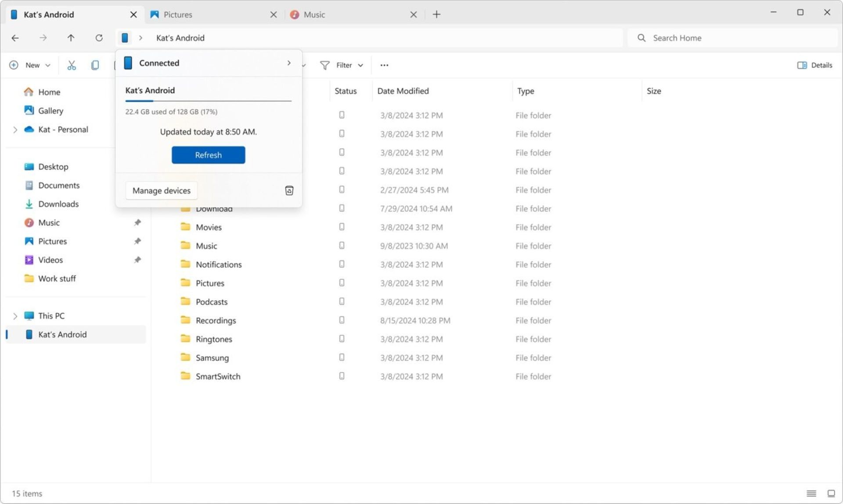
Task: Click the New item plus icon
Action: point(14,65)
